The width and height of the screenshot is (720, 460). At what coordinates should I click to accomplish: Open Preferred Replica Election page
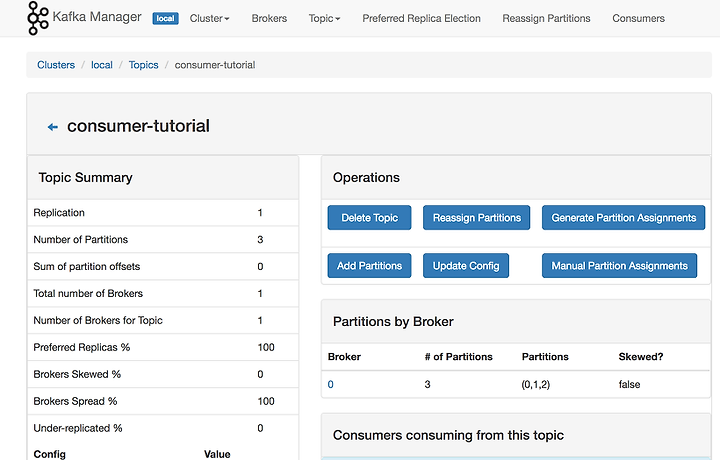click(x=422, y=18)
